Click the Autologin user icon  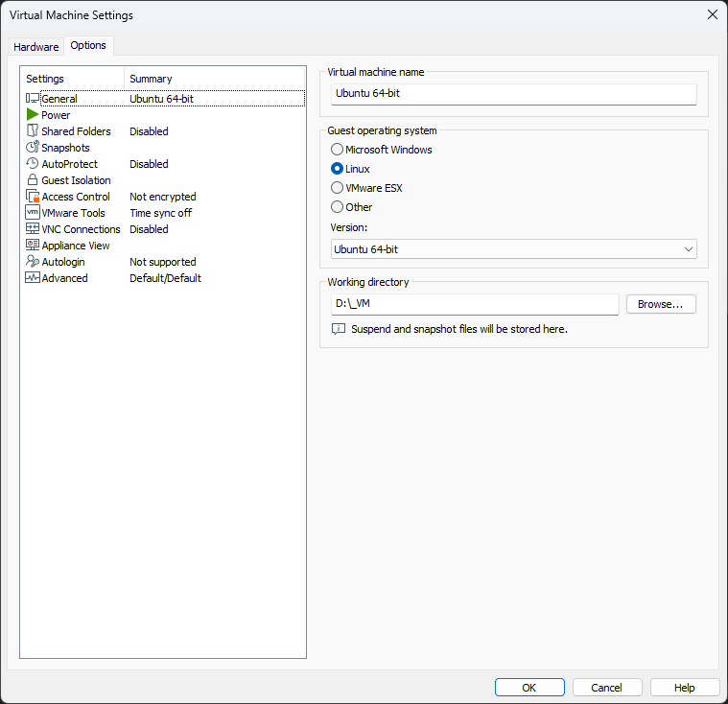pos(33,262)
